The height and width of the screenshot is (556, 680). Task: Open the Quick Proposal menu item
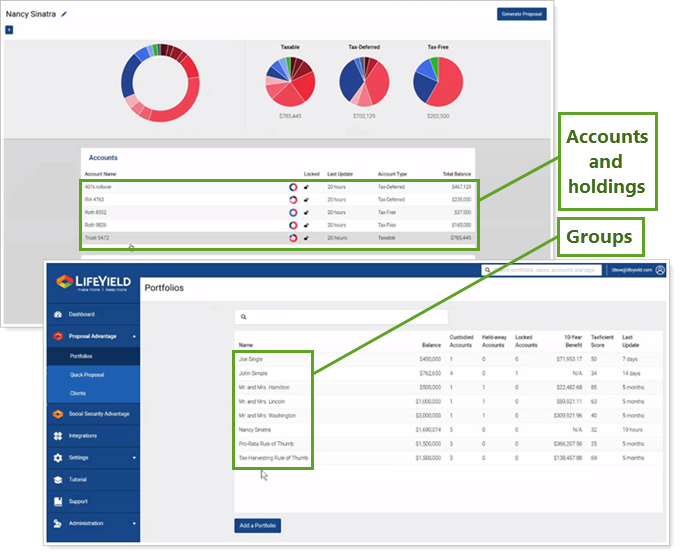pos(88,374)
